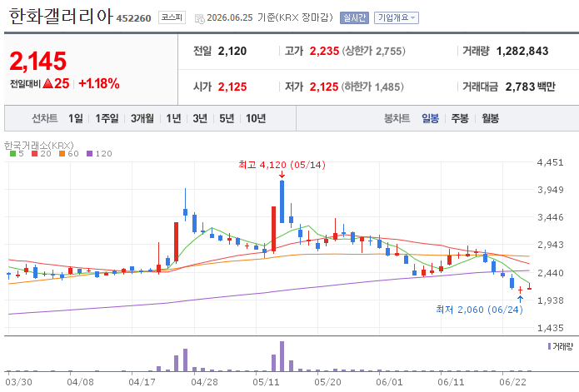Click the stock code 452260
579x392 pixels.
(x=133, y=18)
